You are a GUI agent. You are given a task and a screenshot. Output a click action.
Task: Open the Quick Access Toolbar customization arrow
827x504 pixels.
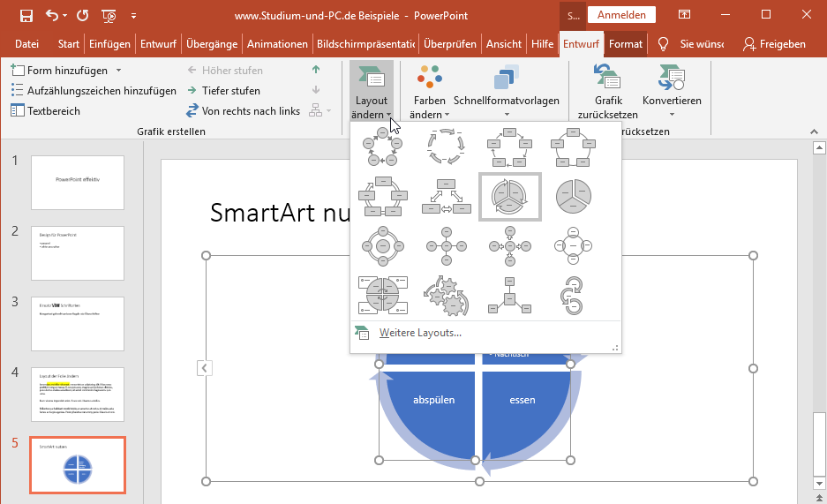(x=133, y=16)
